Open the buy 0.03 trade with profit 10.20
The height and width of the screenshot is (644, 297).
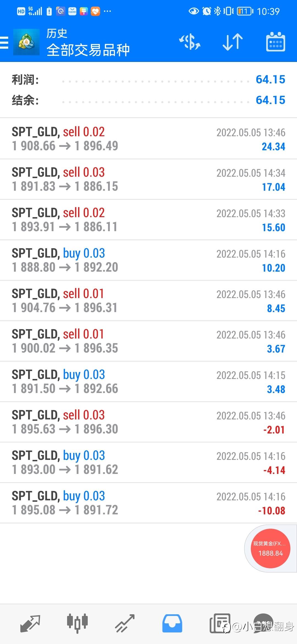click(x=148, y=260)
